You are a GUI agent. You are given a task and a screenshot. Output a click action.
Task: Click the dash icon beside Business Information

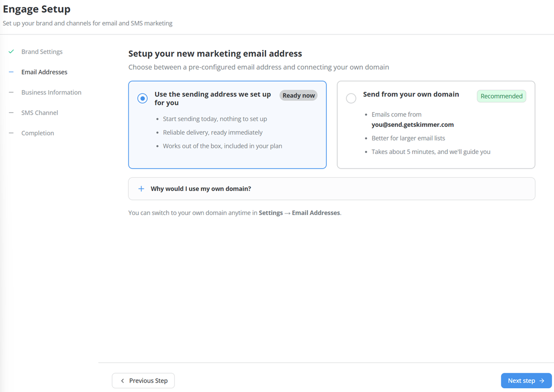11,92
